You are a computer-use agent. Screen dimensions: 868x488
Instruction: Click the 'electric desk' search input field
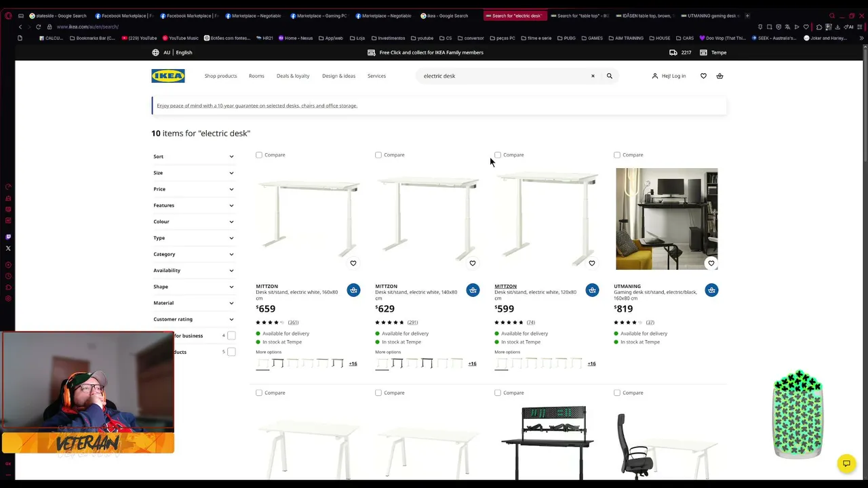(x=502, y=76)
